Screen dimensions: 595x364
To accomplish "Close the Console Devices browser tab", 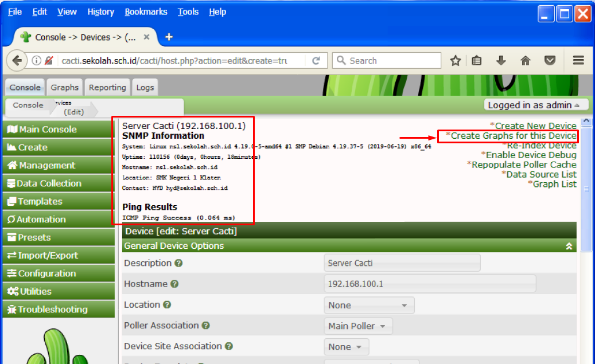I will [x=146, y=37].
